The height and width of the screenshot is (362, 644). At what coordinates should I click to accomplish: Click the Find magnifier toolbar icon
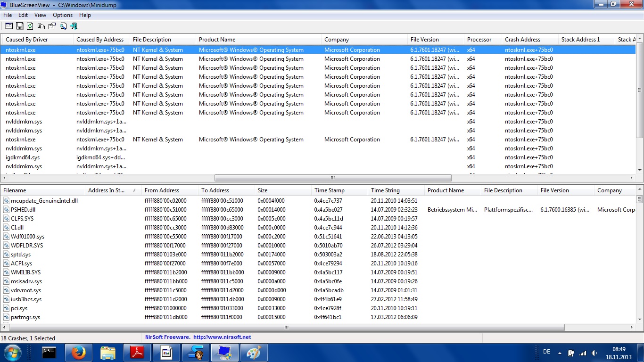63,26
